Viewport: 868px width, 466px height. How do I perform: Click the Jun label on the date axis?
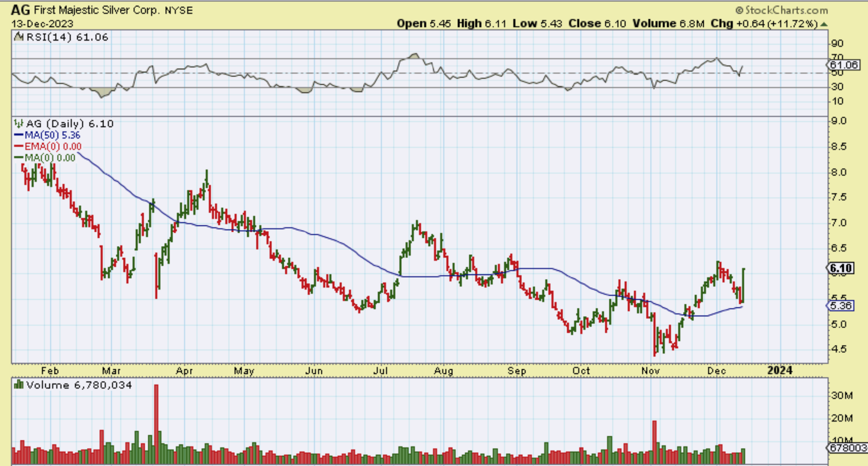(314, 371)
